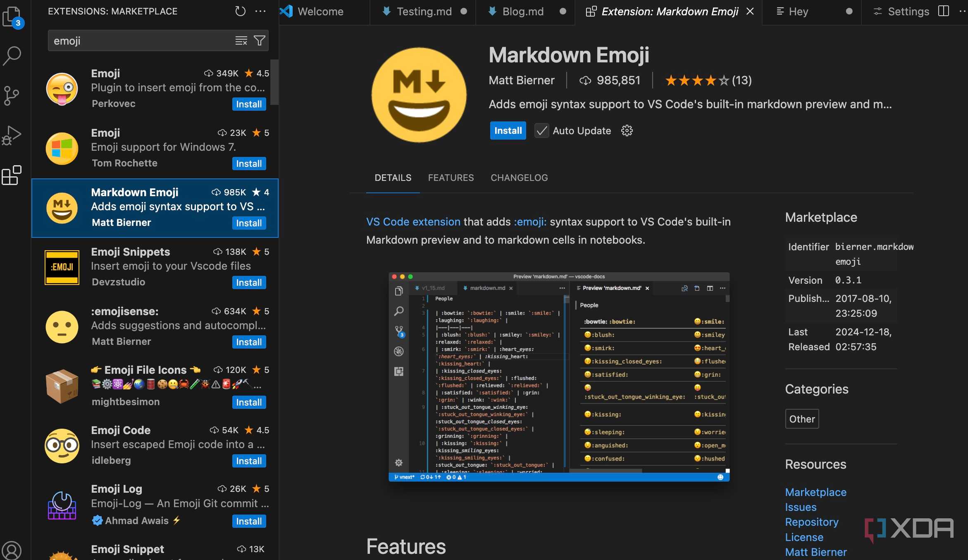Screen dimensions: 968x560
Task: Install the Emoji Code extension
Action: pos(249,461)
